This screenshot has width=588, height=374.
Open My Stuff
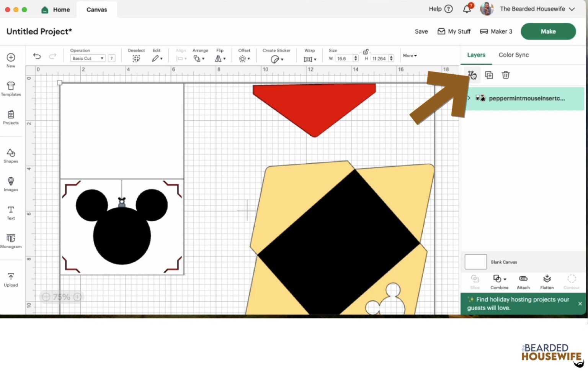[454, 31]
